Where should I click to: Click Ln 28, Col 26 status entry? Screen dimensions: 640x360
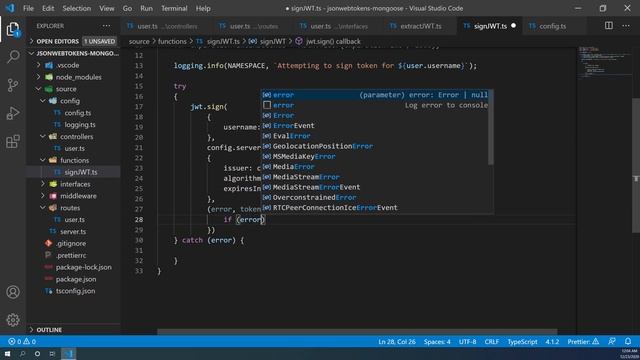[397, 342]
